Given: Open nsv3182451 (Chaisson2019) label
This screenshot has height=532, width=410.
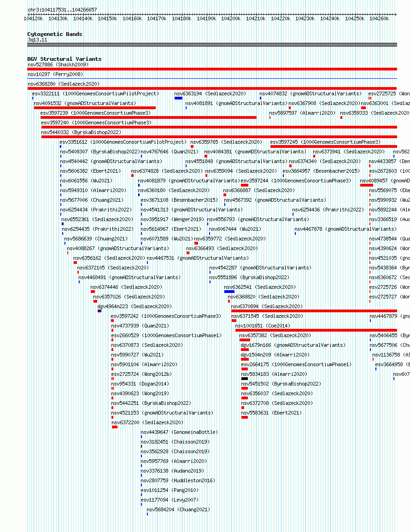Looking at the screenshot, I should click(x=175, y=442).
